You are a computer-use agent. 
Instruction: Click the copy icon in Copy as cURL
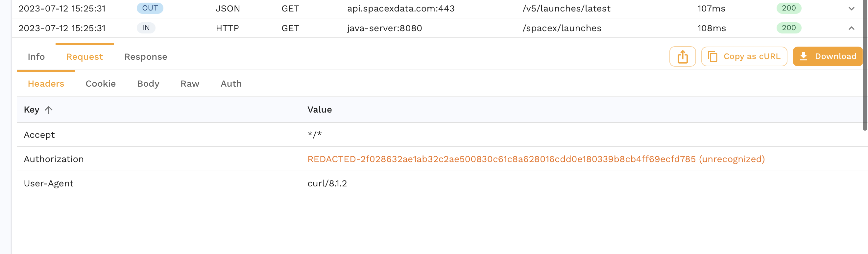[712, 56]
